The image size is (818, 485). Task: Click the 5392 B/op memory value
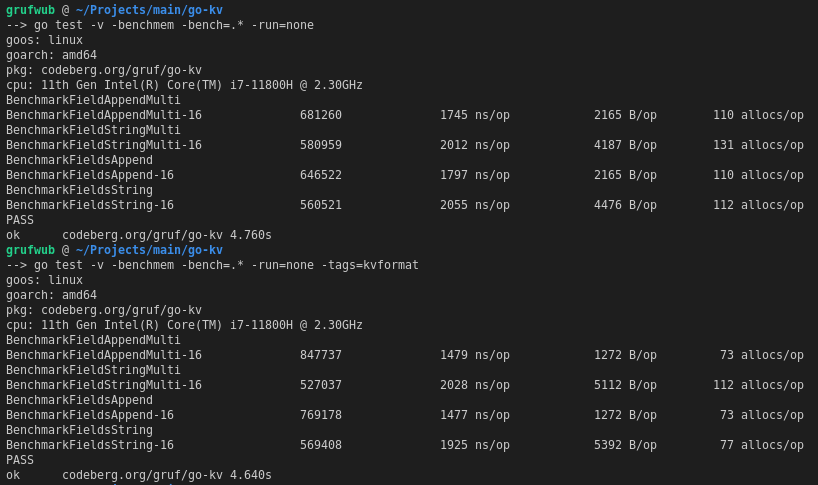pos(625,445)
